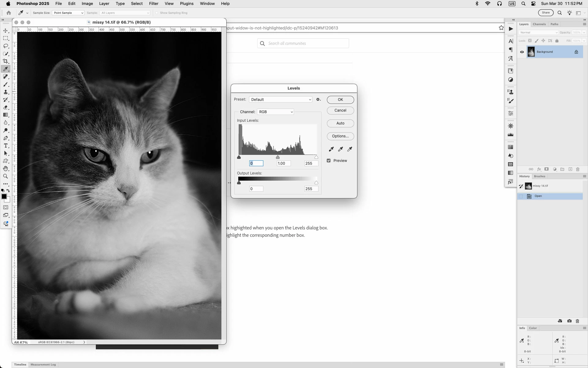
Task: Delete the history state via the trash icon
Action: [x=578, y=321]
